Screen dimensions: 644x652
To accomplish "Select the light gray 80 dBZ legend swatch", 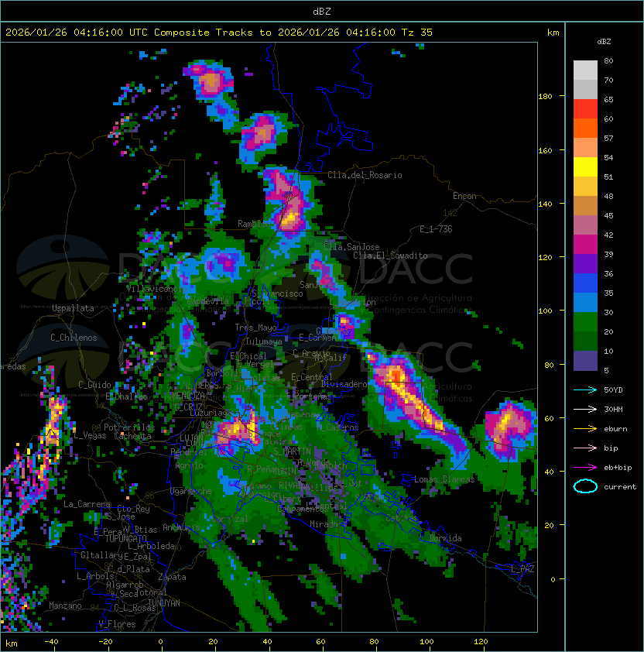I will click(585, 70).
